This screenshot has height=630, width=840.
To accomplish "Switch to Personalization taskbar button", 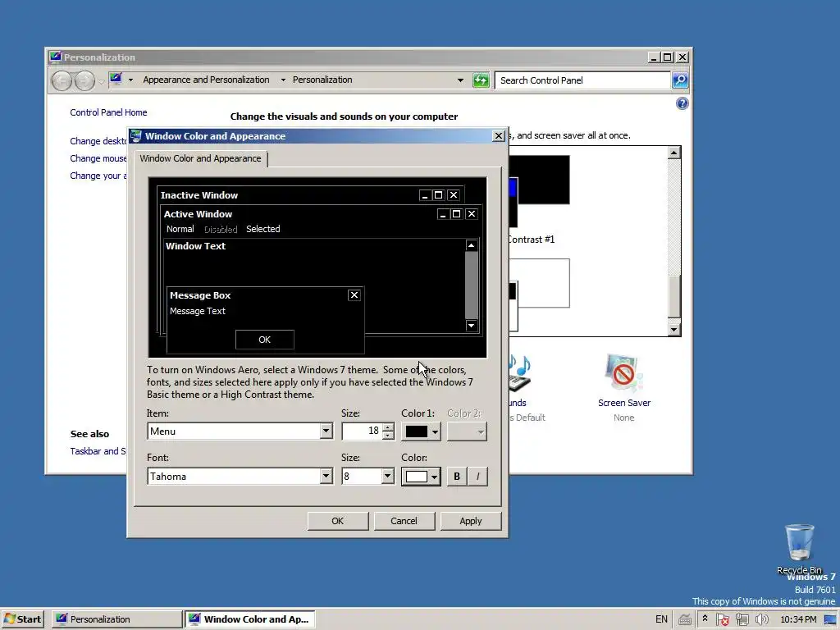I will [116, 619].
